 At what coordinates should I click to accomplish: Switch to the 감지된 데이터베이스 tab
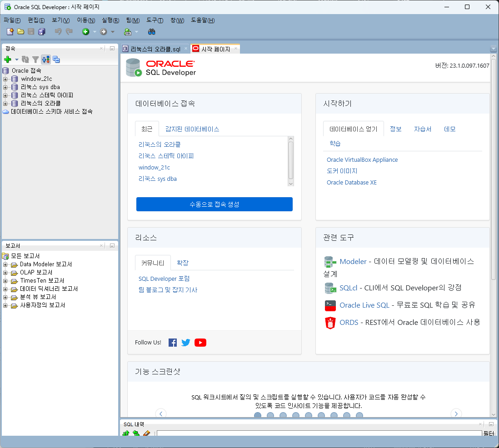pyautogui.click(x=192, y=129)
